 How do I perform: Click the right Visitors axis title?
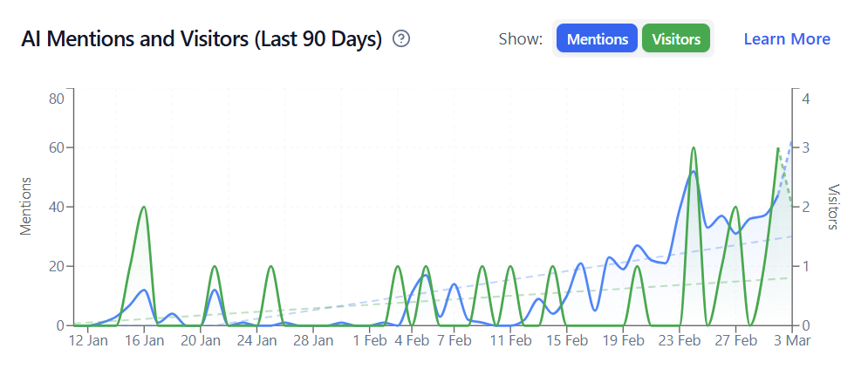(x=833, y=207)
